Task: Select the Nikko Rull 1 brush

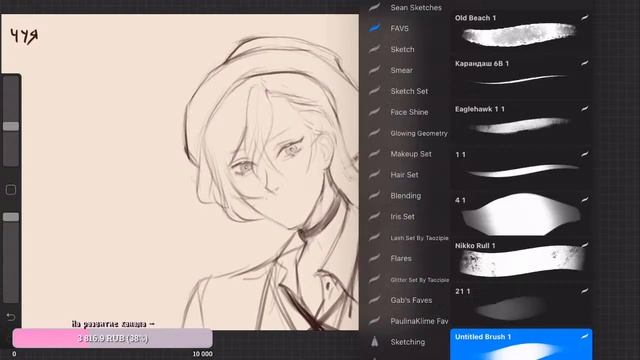Action: point(521,259)
